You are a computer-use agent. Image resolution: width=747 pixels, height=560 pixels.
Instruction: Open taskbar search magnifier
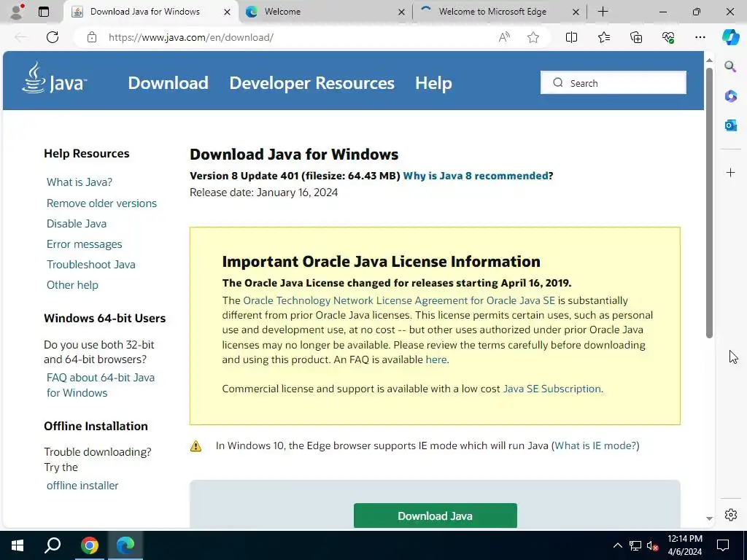coord(53,545)
